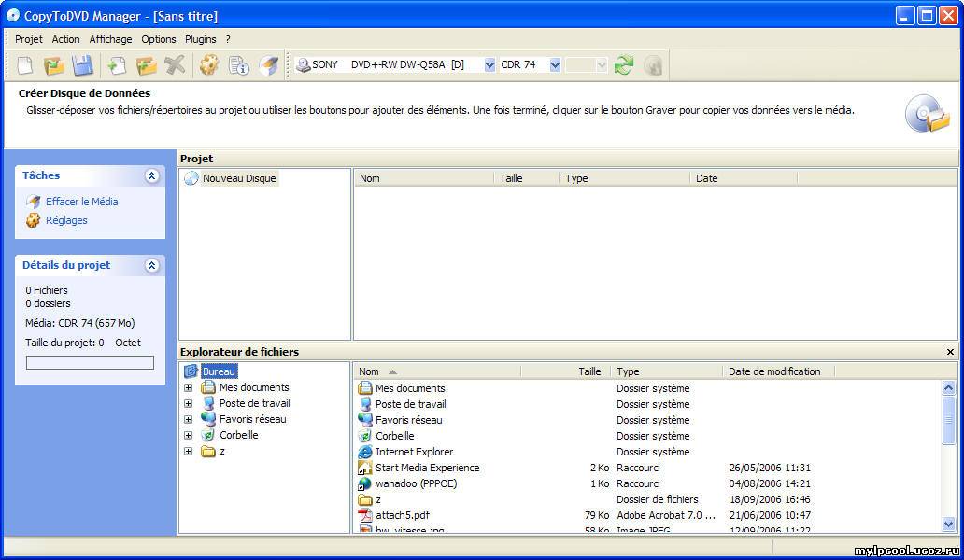Open the CDR 74 media type dropdown
The width and height of the screenshot is (964, 560).
pos(555,65)
